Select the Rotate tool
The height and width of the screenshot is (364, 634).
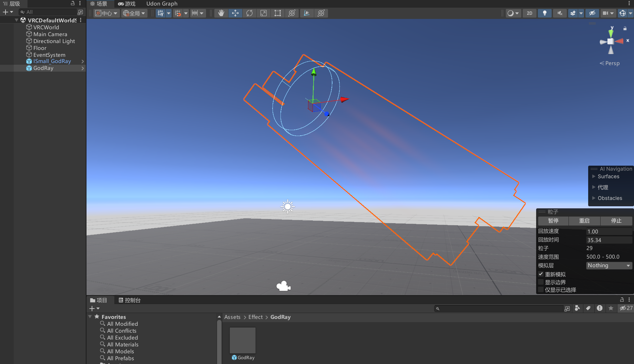tap(249, 13)
